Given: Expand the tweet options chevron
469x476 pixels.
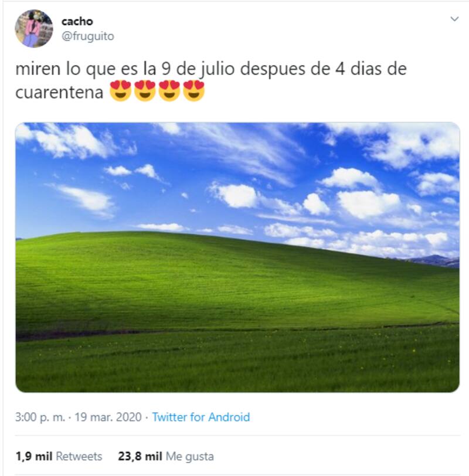Looking at the screenshot, I should pyautogui.click(x=454, y=19).
